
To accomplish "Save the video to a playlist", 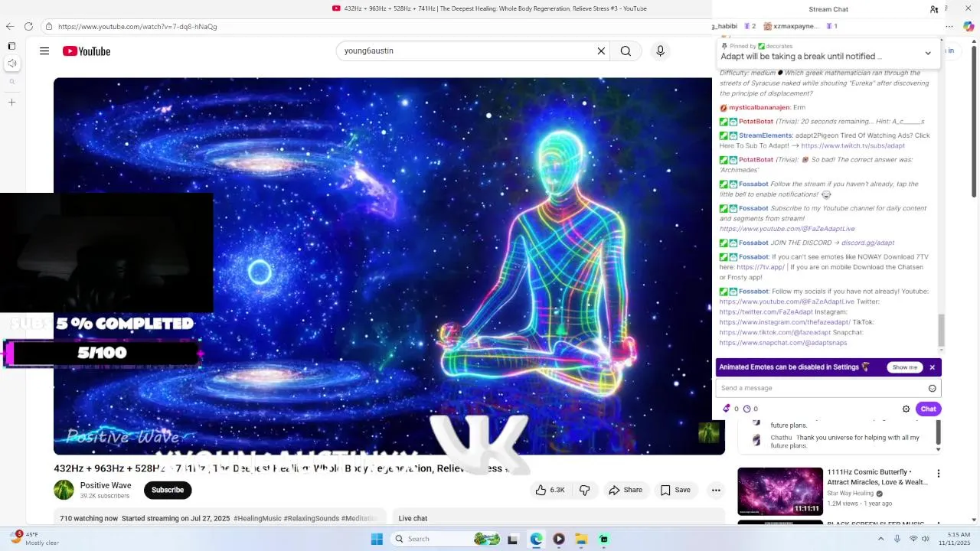I will click(675, 490).
